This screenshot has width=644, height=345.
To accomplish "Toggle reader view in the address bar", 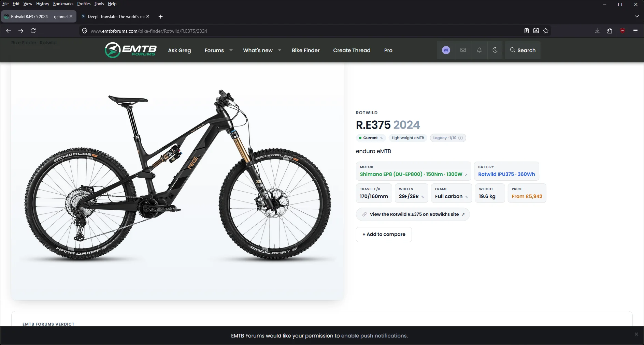I will 527,31.
